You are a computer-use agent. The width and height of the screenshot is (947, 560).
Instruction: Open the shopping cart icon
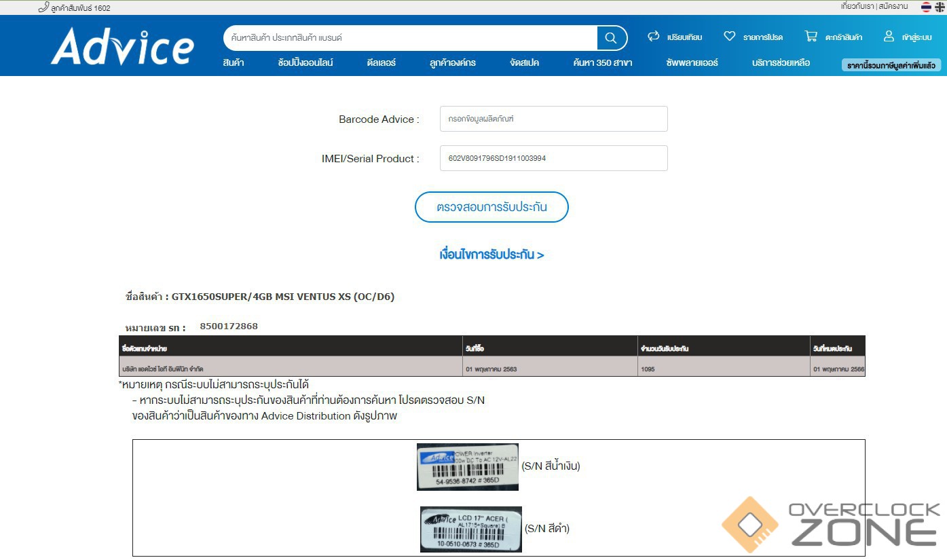coord(811,37)
